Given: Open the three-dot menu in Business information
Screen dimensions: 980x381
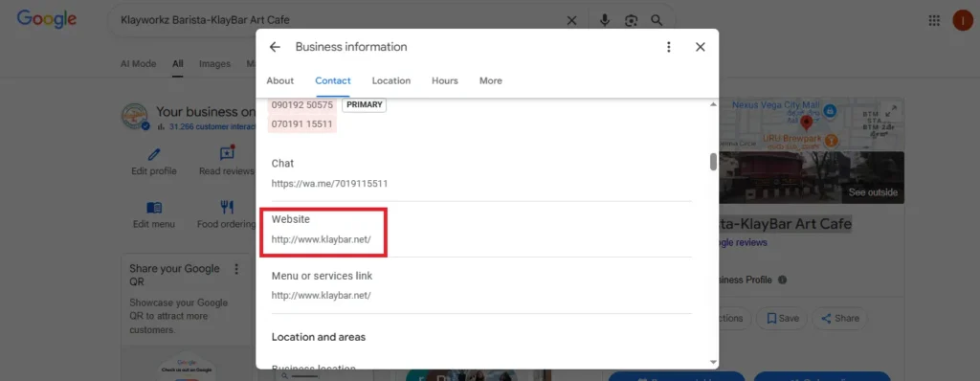Looking at the screenshot, I should pos(669,47).
